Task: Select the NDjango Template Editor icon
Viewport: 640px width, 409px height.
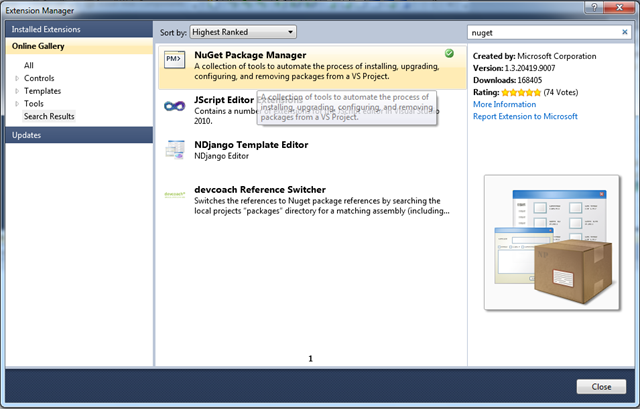Action: tap(176, 150)
